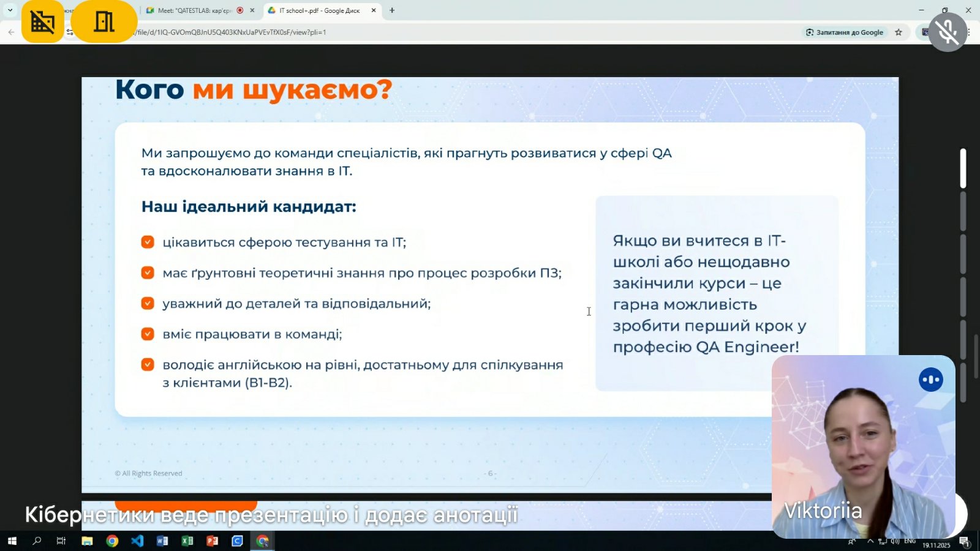Image resolution: width=980 pixels, height=551 pixels.
Task: Select the 'IT school+.pdf' tab
Action: [318, 10]
